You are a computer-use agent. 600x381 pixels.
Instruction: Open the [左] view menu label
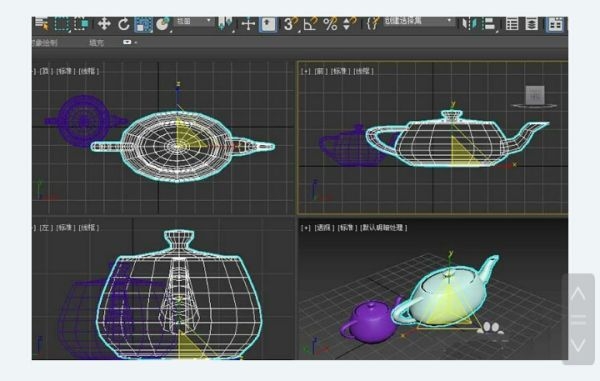[46, 228]
